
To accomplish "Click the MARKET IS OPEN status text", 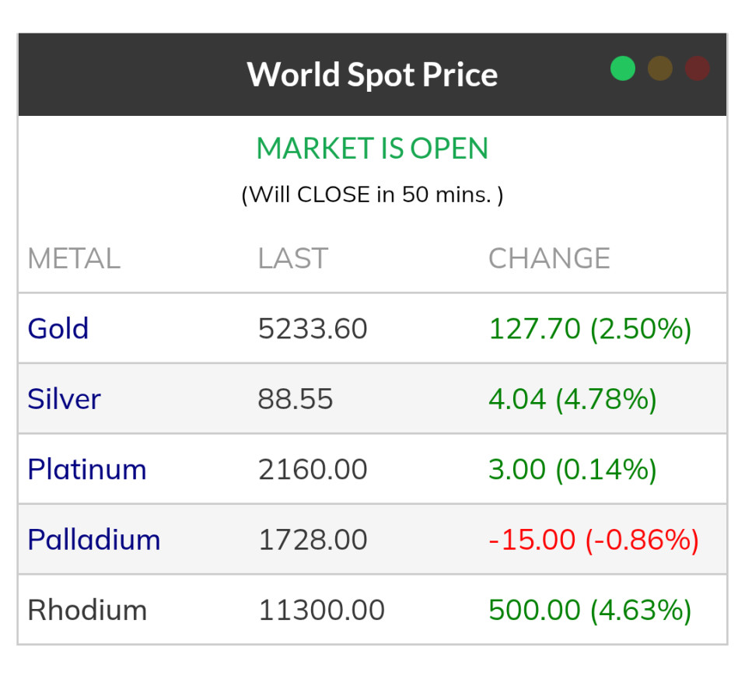I will pyautogui.click(x=372, y=149).
